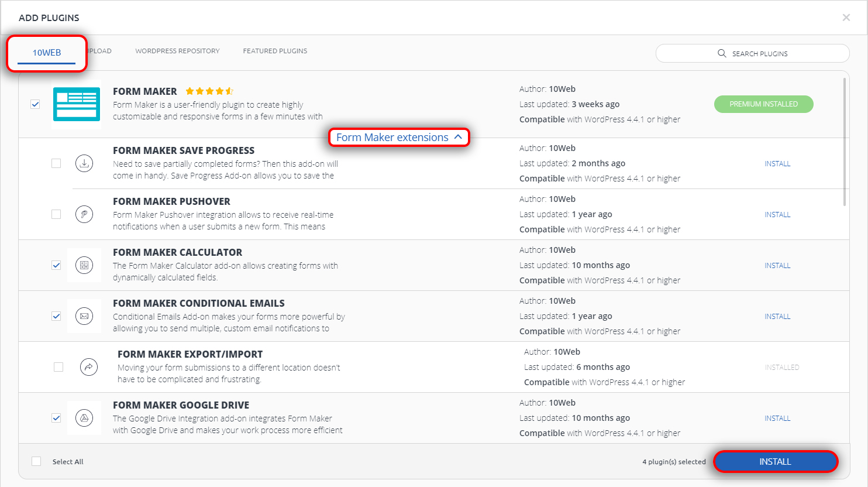Close the Add Plugins dialog

pos(846,18)
